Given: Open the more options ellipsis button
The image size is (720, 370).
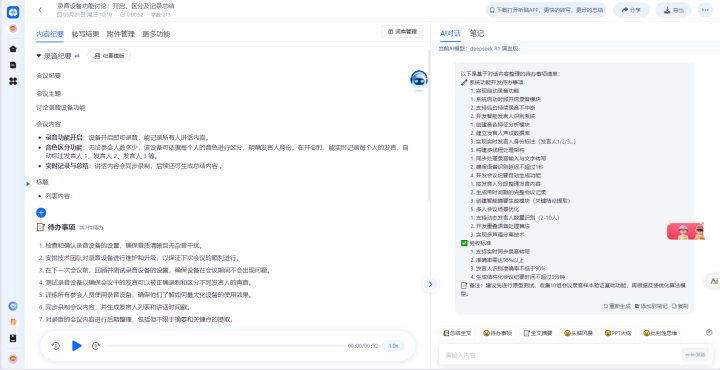Looking at the screenshot, I should pos(705,10).
